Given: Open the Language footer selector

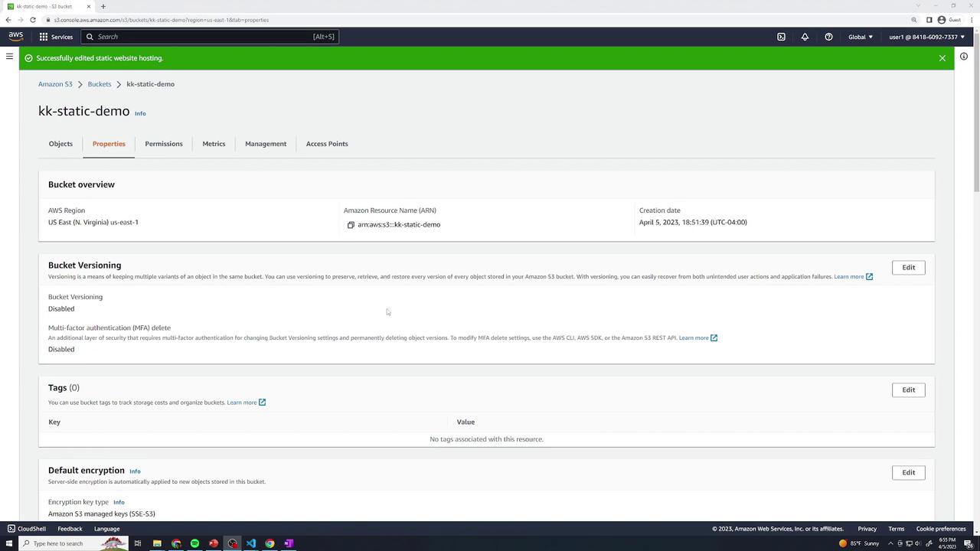Looking at the screenshot, I should point(106,529).
